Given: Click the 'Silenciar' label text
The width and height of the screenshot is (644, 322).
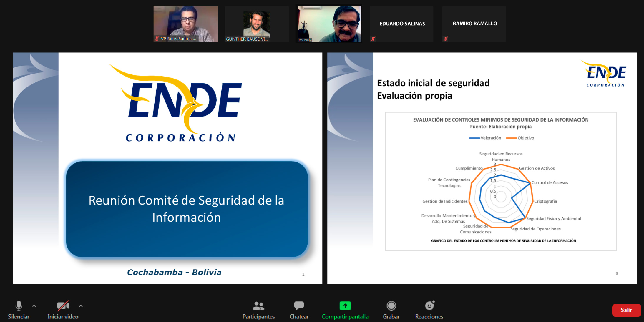Looking at the screenshot, I should [x=19, y=317].
